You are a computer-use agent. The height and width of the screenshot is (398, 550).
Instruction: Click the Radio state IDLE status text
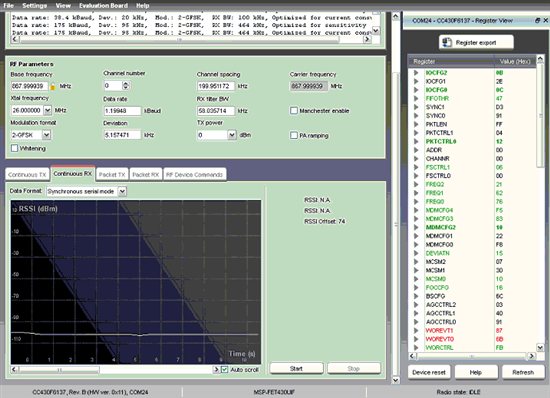[x=458, y=392]
